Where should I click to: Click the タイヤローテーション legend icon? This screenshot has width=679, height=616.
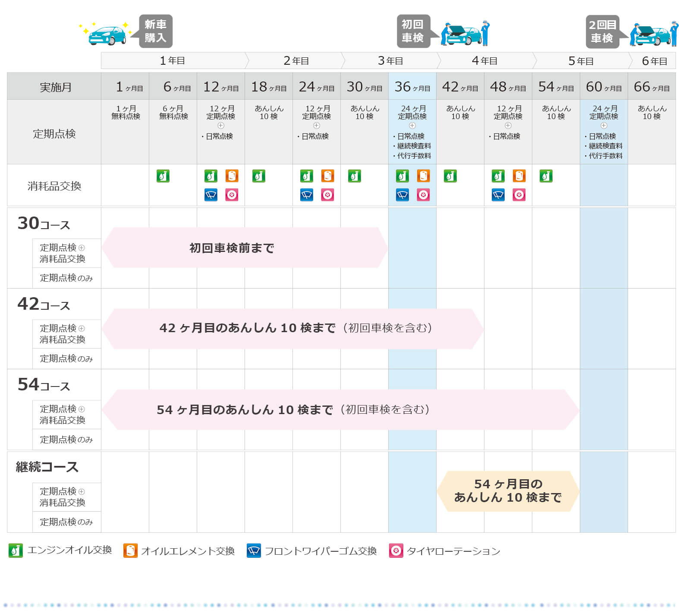pyautogui.click(x=396, y=550)
